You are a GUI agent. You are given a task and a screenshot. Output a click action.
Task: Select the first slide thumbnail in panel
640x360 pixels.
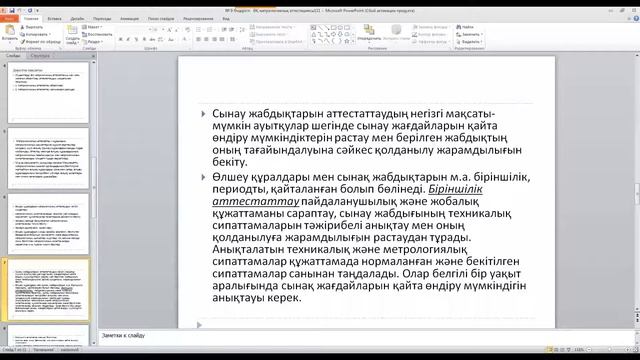click(48, 93)
